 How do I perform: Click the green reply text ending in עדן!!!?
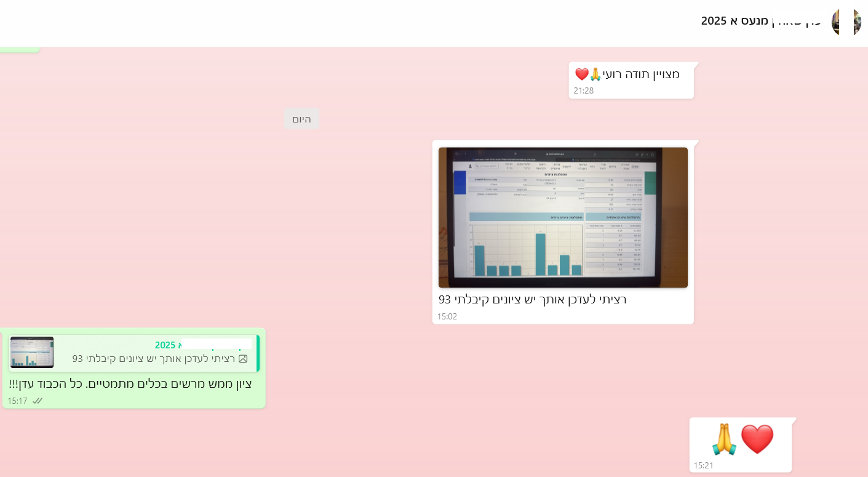tap(130, 384)
